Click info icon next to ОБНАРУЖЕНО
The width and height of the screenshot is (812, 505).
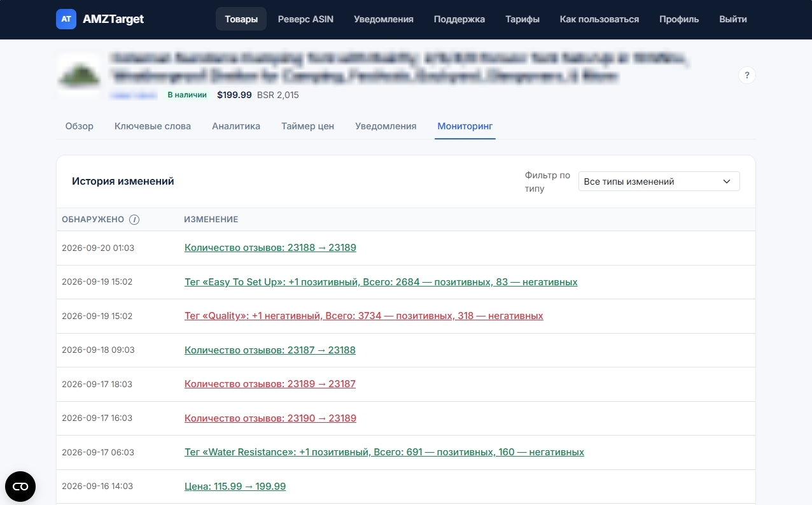(x=134, y=220)
